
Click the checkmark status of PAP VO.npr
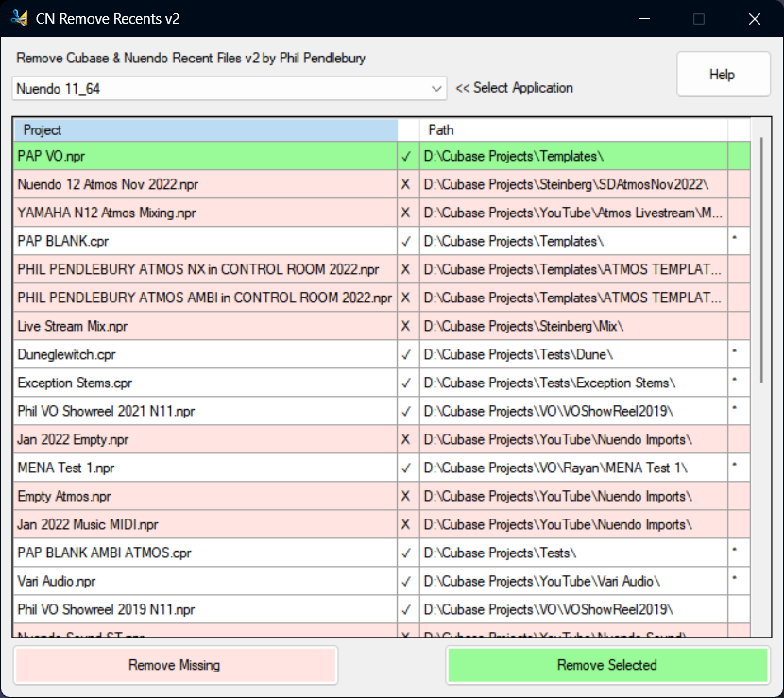[x=406, y=157]
